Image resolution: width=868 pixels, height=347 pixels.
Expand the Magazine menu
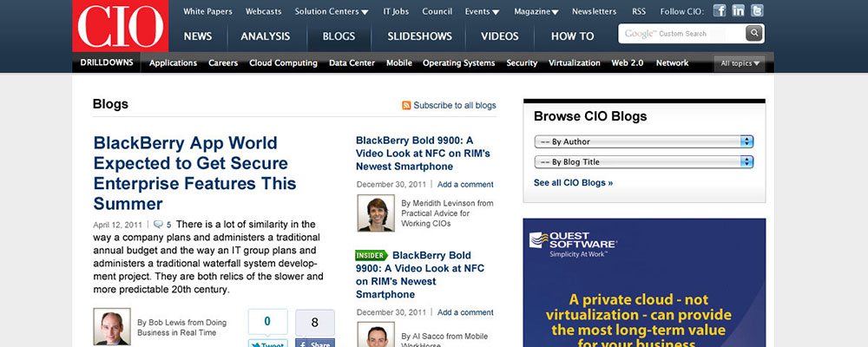[x=536, y=11]
